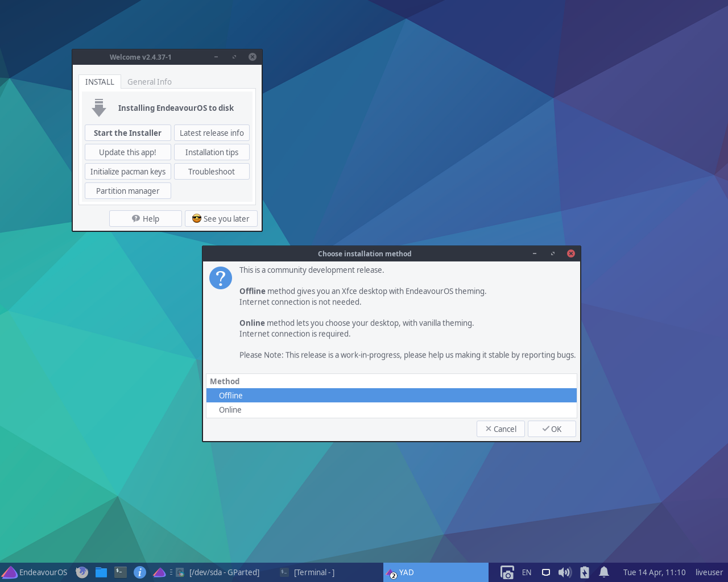Close the Choose installation method dialog
Screen dimensions: 728x582
coord(571,253)
